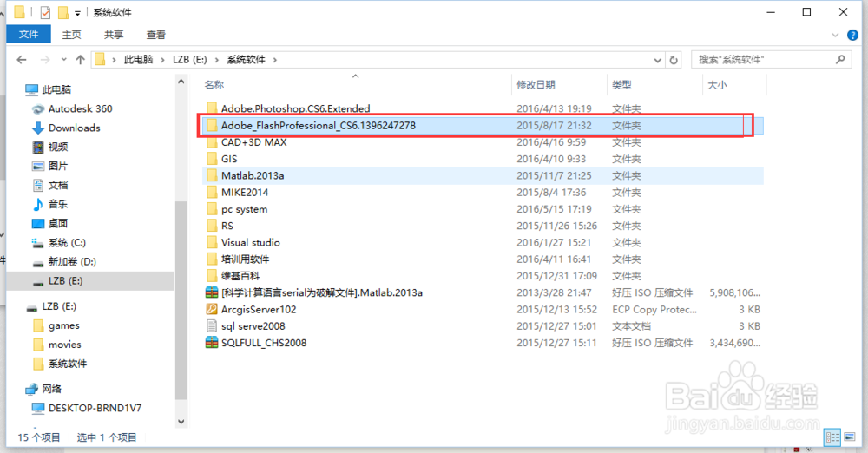This screenshot has width=868, height=453.
Task: Click 系统软件 in the address breadcrumb
Action: coord(246,59)
